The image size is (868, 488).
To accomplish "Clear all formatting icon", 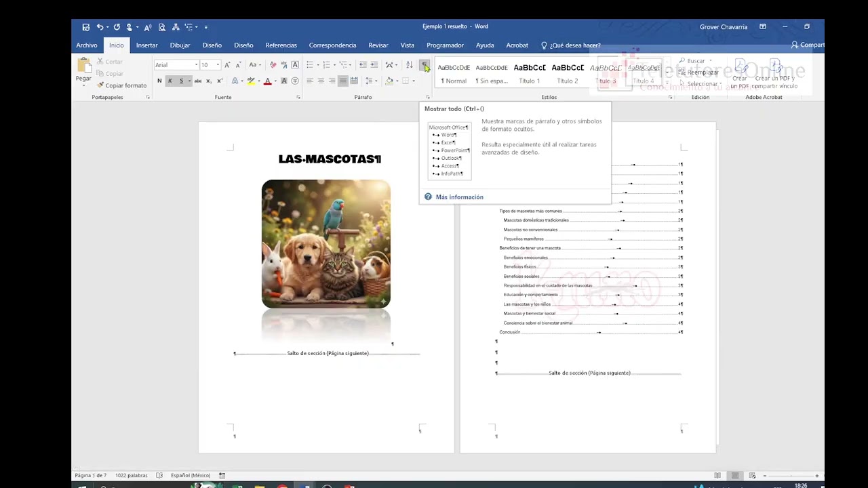I will click(x=273, y=65).
